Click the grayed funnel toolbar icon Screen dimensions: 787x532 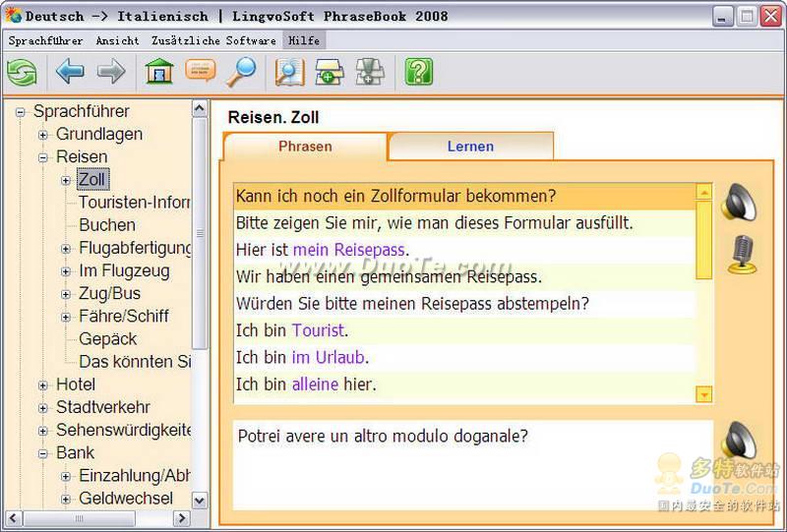[370, 72]
